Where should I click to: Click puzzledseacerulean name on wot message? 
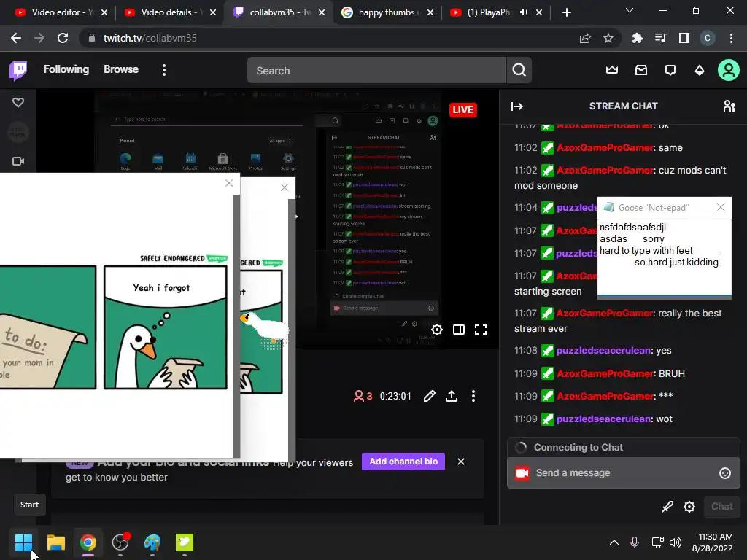603,419
